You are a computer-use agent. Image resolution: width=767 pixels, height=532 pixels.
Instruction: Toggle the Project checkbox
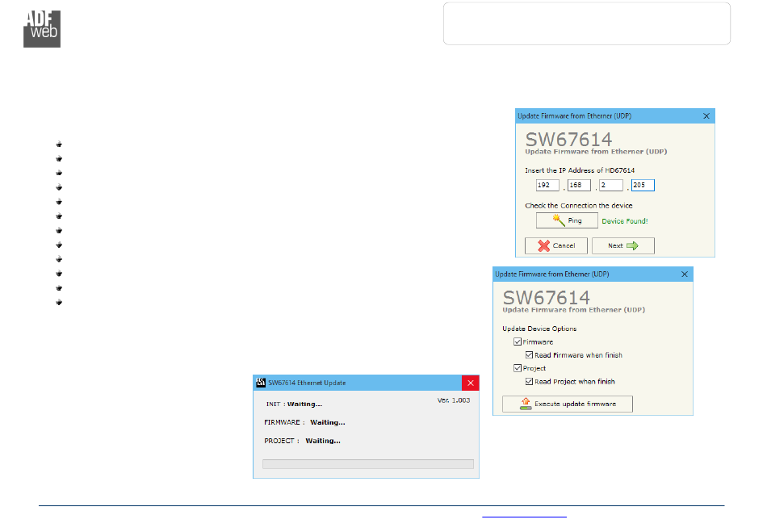pyautogui.click(x=518, y=368)
